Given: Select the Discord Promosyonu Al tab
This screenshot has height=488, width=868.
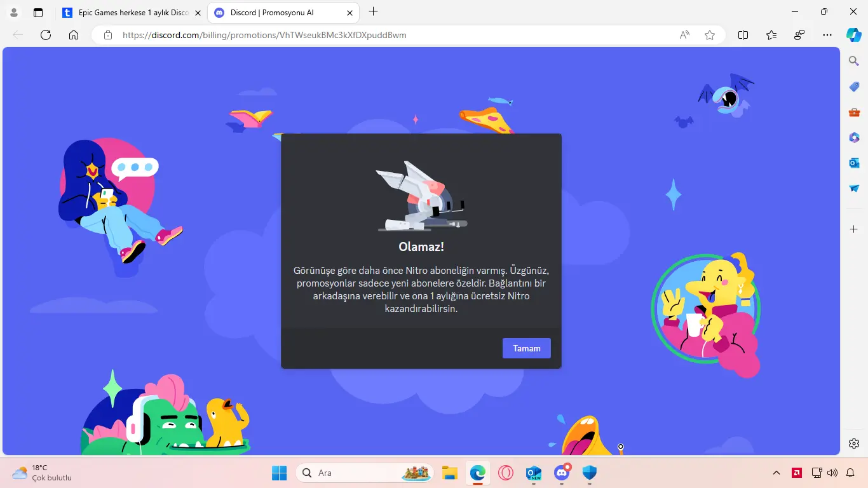Looking at the screenshot, I should point(284,12).
